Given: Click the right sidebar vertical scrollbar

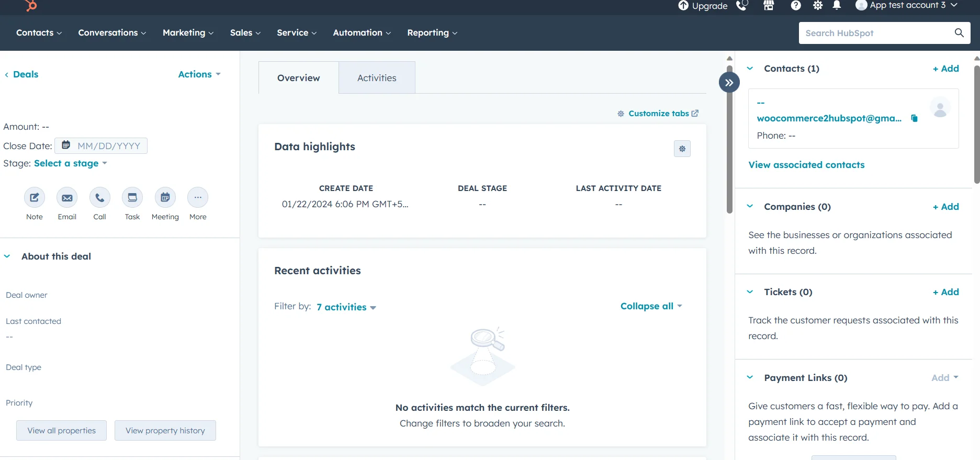Looking at the screenshot, I should point(977,124).
